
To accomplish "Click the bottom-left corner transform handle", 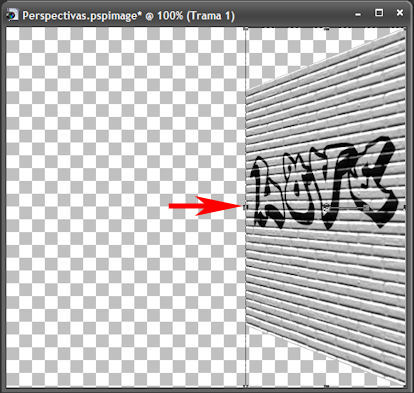I will click(x=246, y=386).
